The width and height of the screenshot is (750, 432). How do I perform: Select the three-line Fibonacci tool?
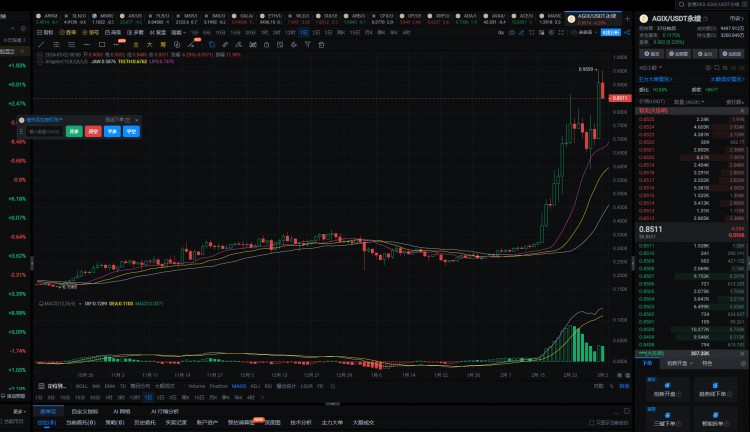[71, 44]
